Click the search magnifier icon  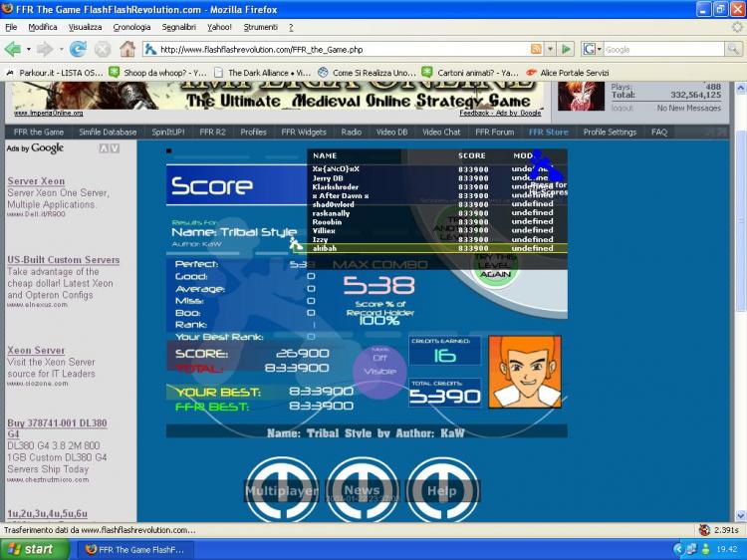[x=733, y=49]
